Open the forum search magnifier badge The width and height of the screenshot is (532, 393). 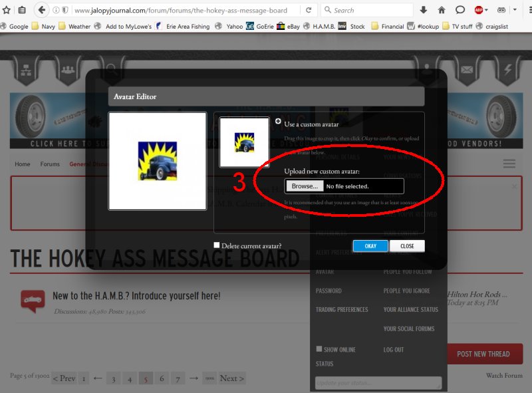tap(111, 69)
